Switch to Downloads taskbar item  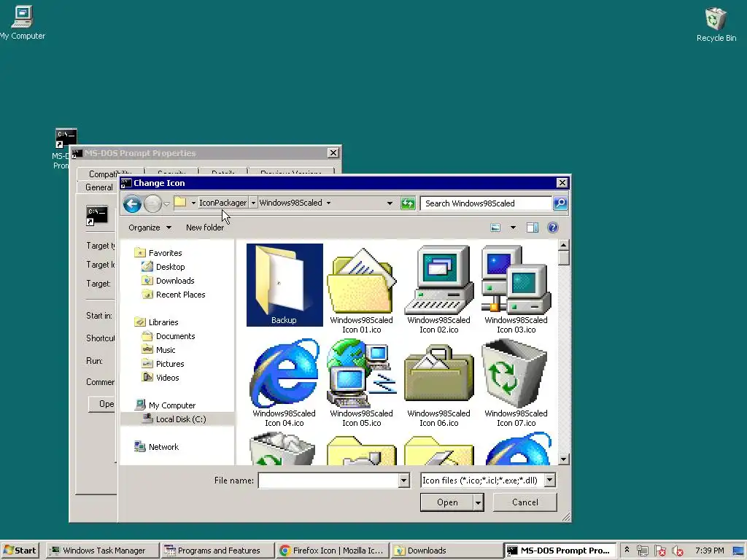pos(446,551)
